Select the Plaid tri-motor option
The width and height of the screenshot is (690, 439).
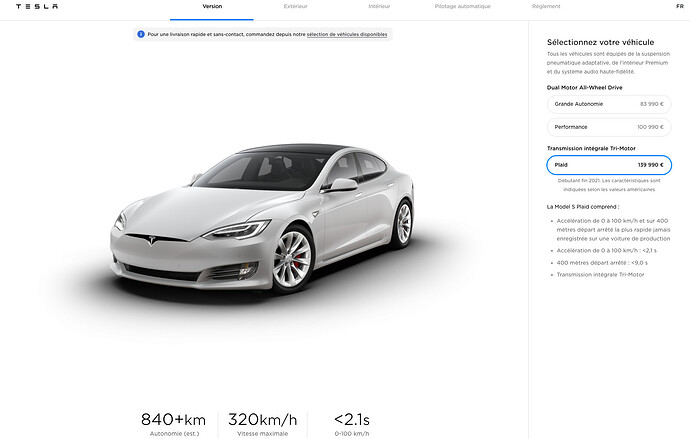coord(609,165)
